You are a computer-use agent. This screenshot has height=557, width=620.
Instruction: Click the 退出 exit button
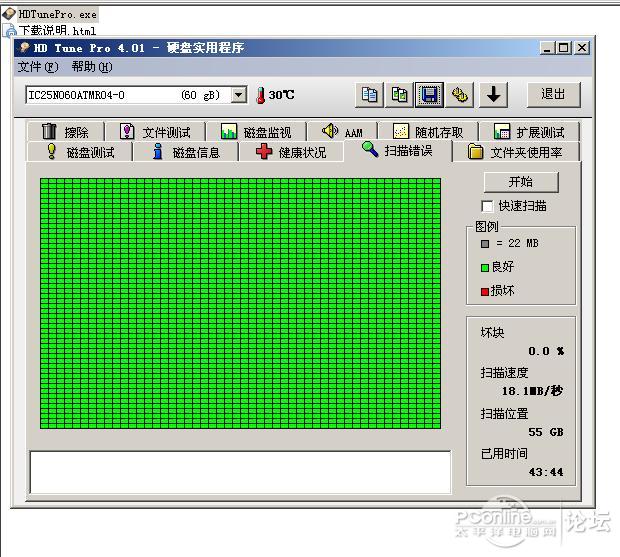554,94
